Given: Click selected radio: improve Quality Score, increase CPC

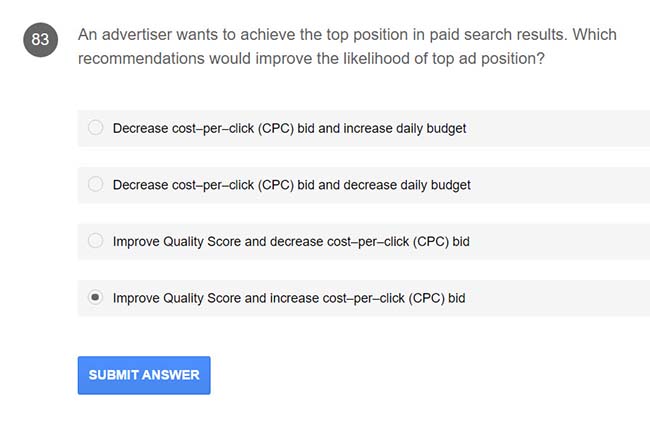Looking at the screenshot, I should pos(96,298).
